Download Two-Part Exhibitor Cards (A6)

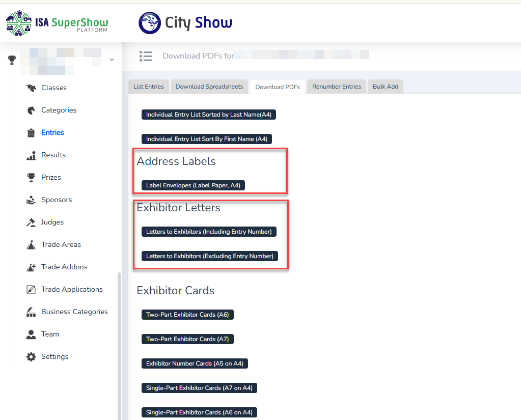coord(187,315)
